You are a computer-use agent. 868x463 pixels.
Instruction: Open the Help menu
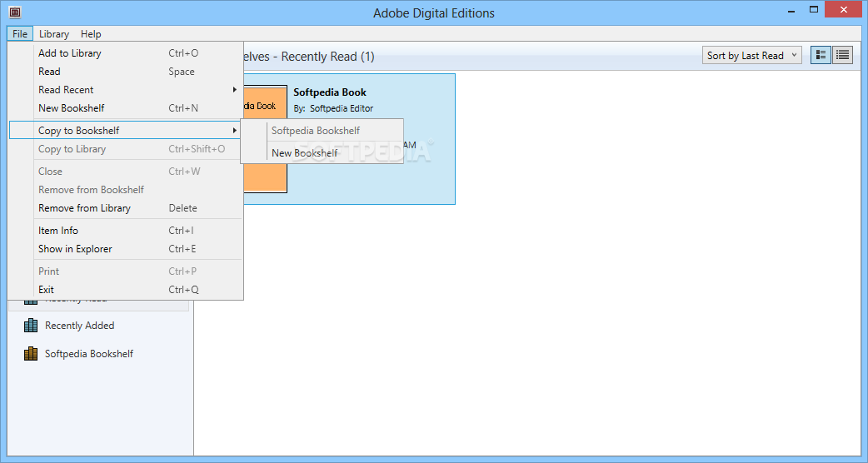click(x=91, y=34)
